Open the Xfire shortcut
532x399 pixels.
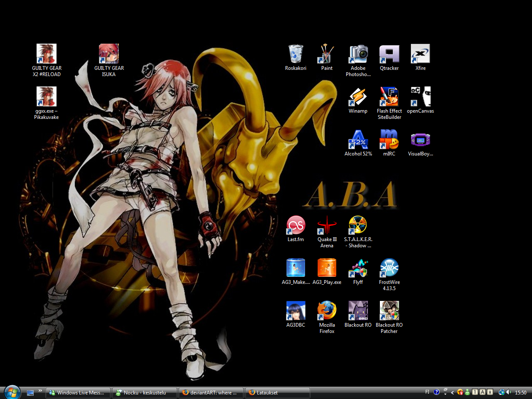click(421, 57)
